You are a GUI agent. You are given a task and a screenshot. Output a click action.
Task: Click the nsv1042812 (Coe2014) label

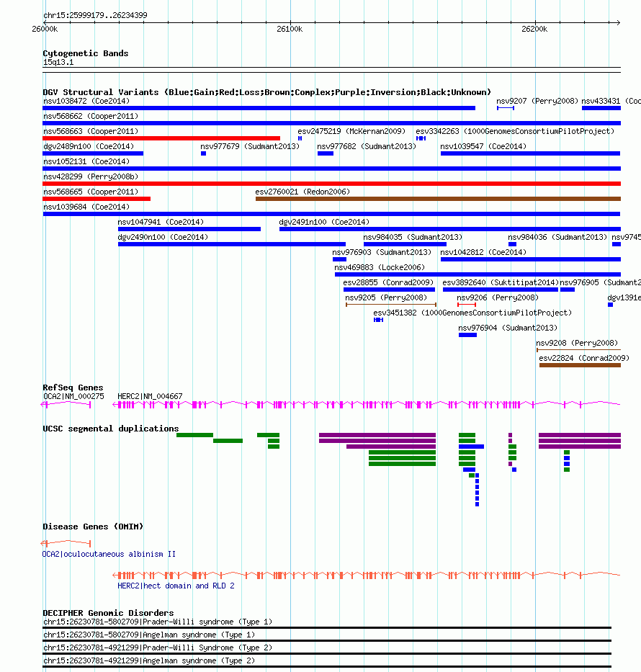pos(483,252)
